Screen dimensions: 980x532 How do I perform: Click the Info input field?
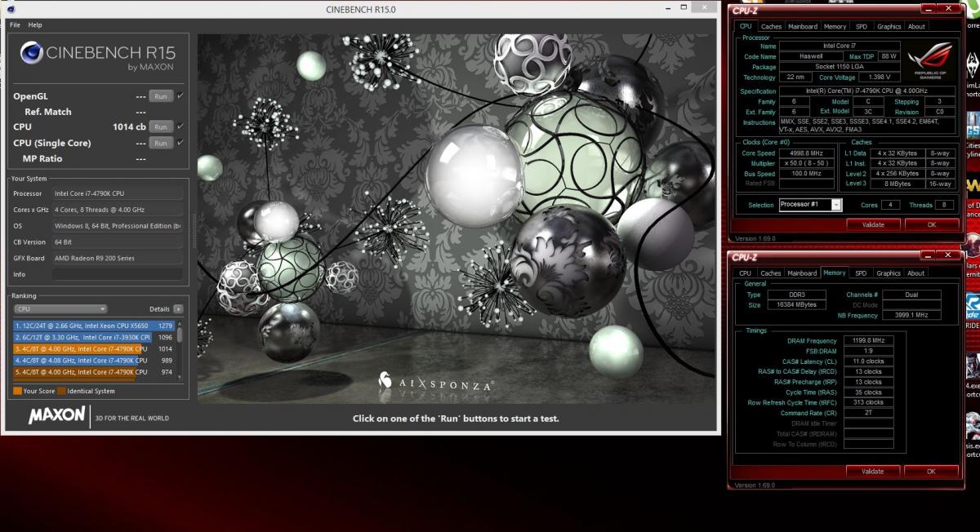[118, 274]
